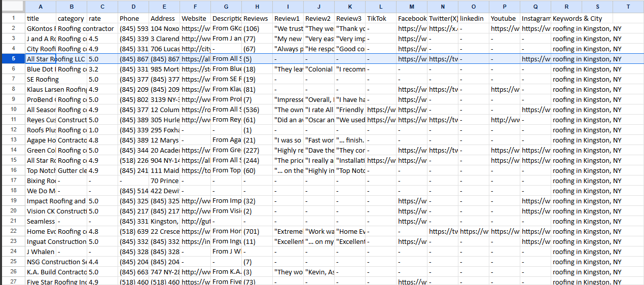The height and width of the screenshot is (285, 644).
Task: Select the '"We trust' Review1 cell
Action: pyautogui.click(x=288, y=28)
